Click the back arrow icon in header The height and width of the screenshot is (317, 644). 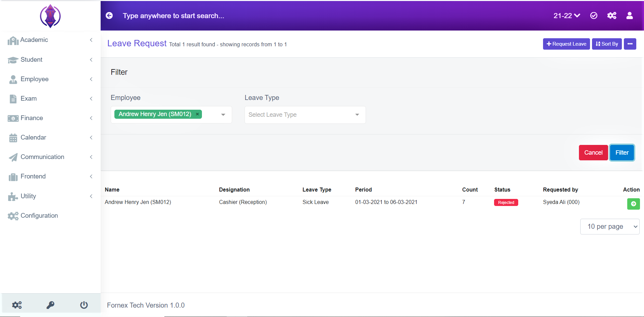click(109, 16)
